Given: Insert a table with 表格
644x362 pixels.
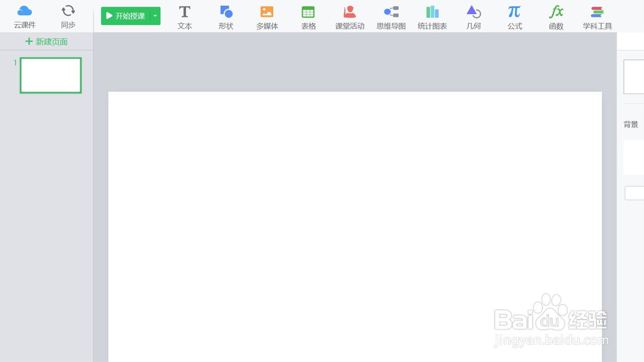Looking at the screenshot, I should tap(308, 17).
